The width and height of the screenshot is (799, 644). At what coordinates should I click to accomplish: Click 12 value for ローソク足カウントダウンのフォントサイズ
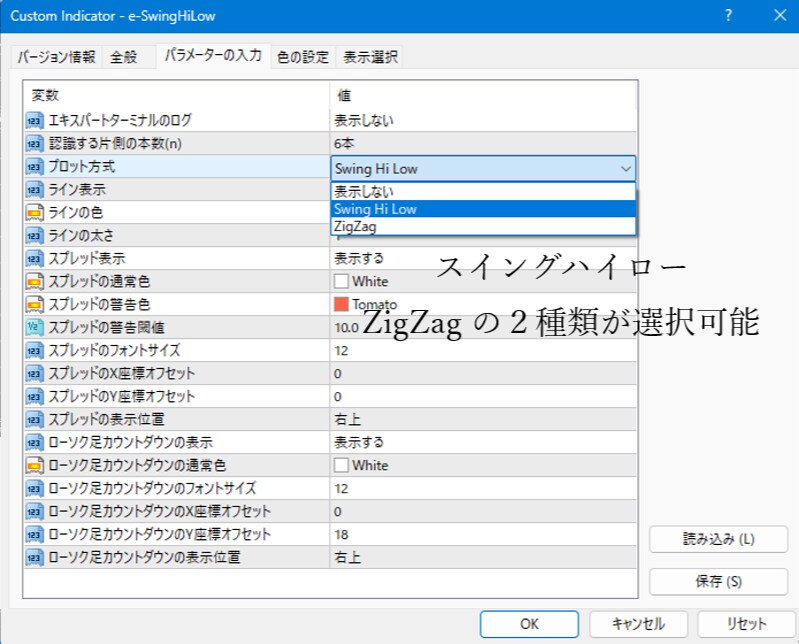483,489
